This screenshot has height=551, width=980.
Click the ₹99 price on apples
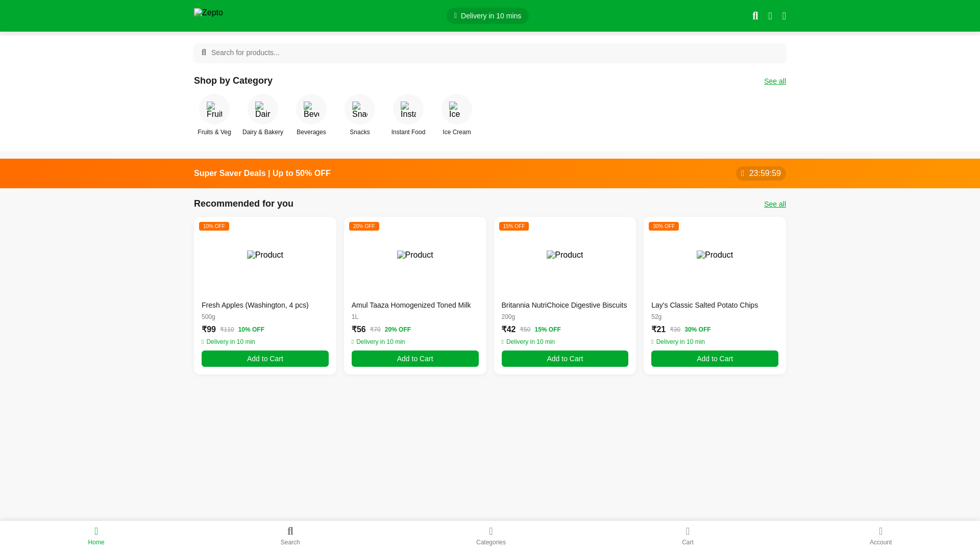[x=209, y=330]
